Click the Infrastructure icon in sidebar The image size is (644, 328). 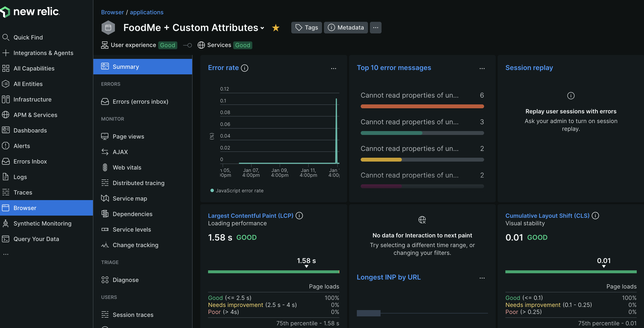pyautogui.click(x=6, y=99)
